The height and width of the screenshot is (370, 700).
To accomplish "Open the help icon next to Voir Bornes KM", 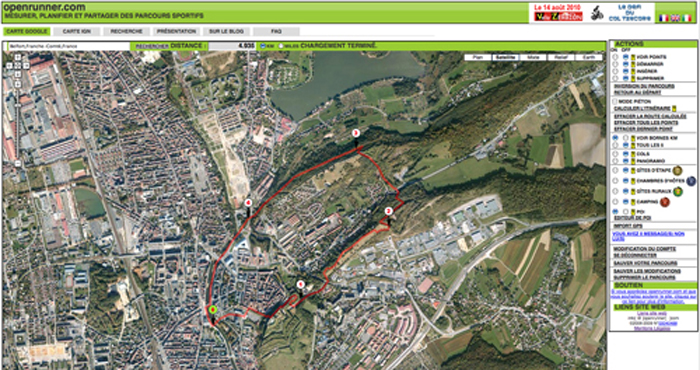I will [633, 138].
